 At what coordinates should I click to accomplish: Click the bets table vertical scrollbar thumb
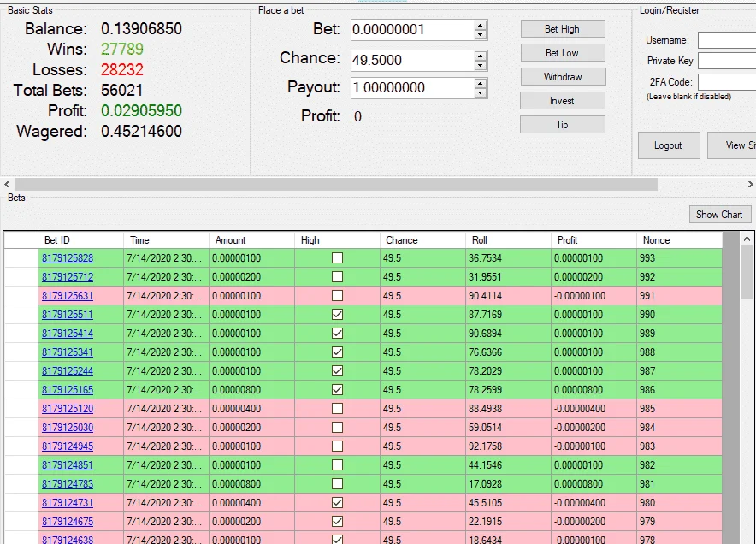point(747,274)
